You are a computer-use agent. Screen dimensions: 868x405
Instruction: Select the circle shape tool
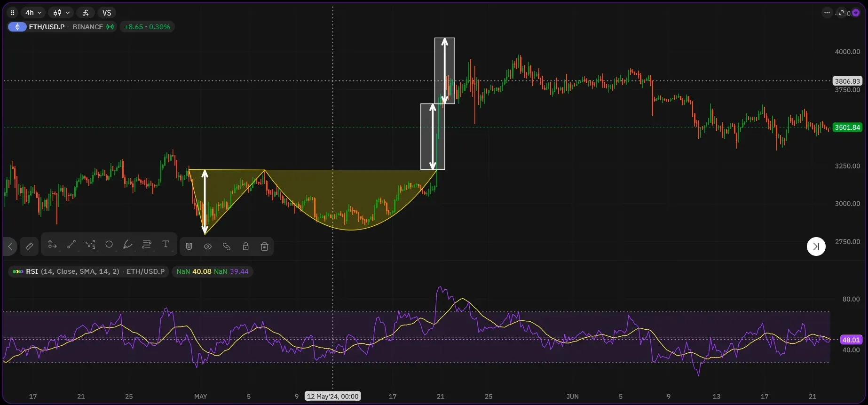click(109, 245)
